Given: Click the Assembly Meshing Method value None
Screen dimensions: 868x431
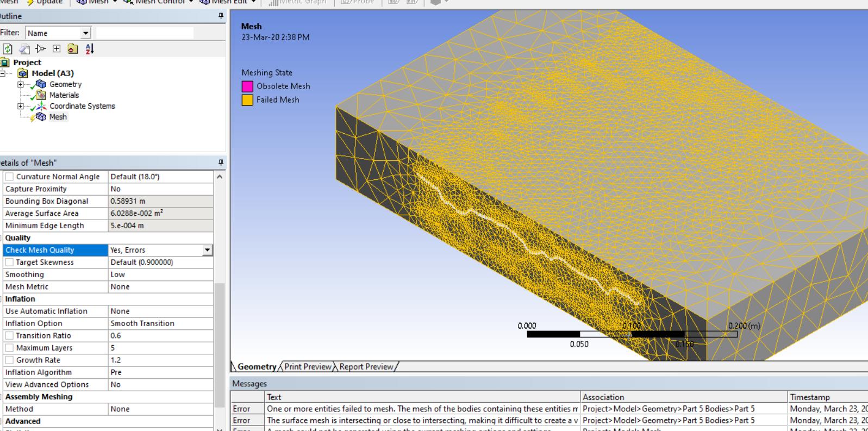Looking at the screenshot, I should click(161, 409).
